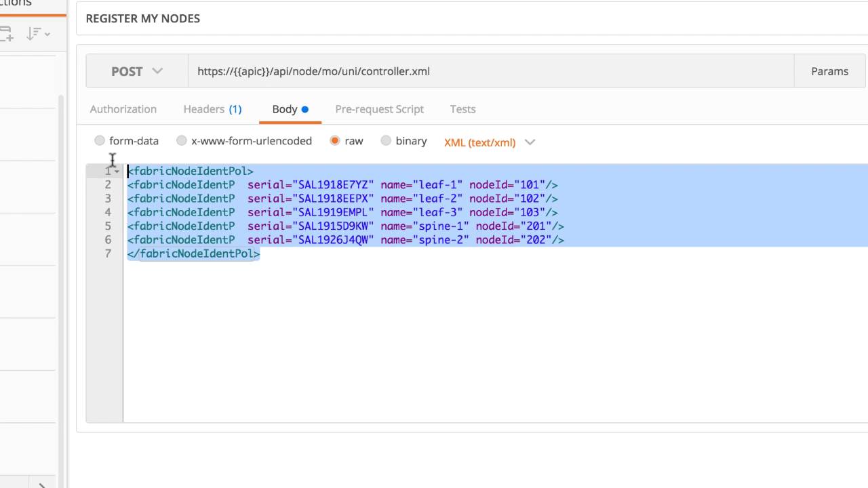Click the spine-2 line with serial SAL1926J4QW
The width and height of the screenshot is (868, 488).
coord(345,240)
